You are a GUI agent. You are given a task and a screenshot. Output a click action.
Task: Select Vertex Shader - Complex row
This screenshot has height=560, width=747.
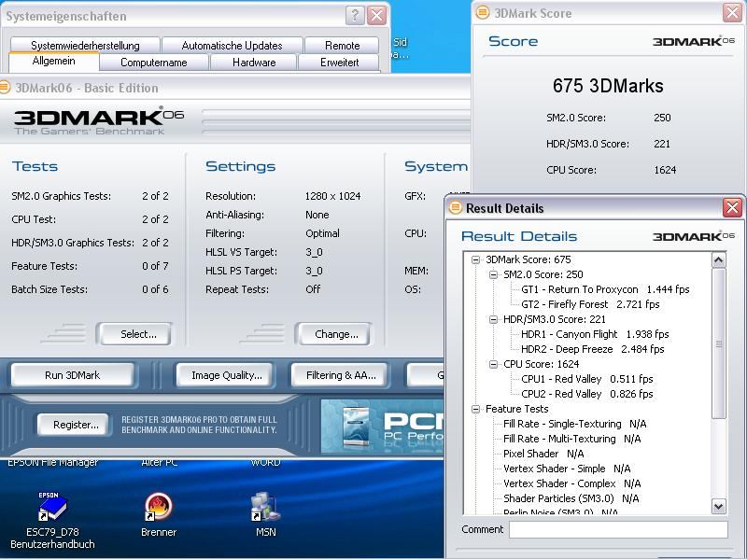(571, 483)
